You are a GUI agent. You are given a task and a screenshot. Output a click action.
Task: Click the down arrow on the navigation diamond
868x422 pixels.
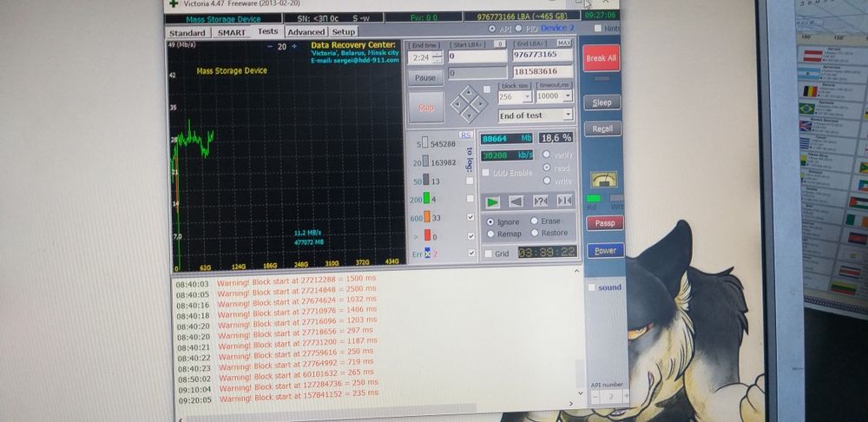[x=470, y=115]
